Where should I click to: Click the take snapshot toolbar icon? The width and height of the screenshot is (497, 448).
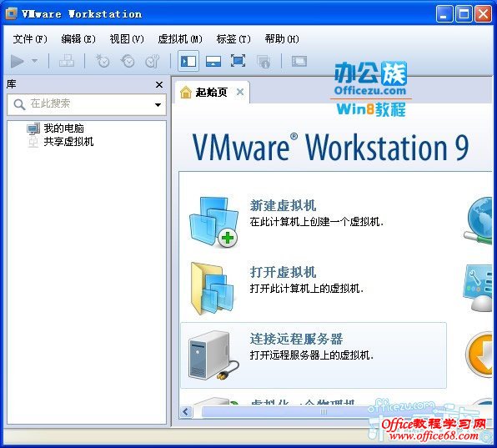103,61
